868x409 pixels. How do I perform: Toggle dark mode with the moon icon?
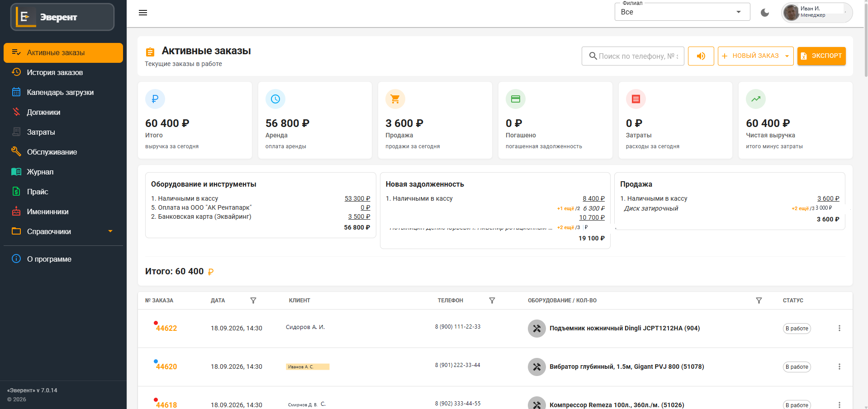[x=765, y=13]
